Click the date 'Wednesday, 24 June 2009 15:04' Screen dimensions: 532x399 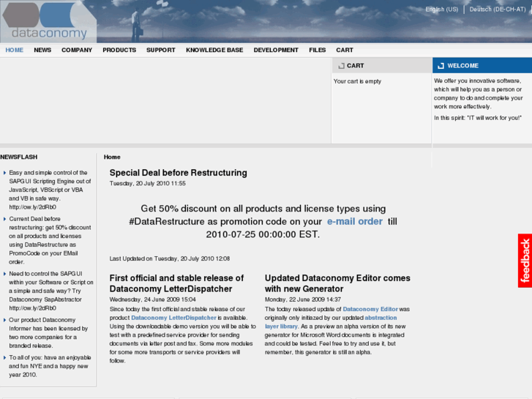click(152, 299)
